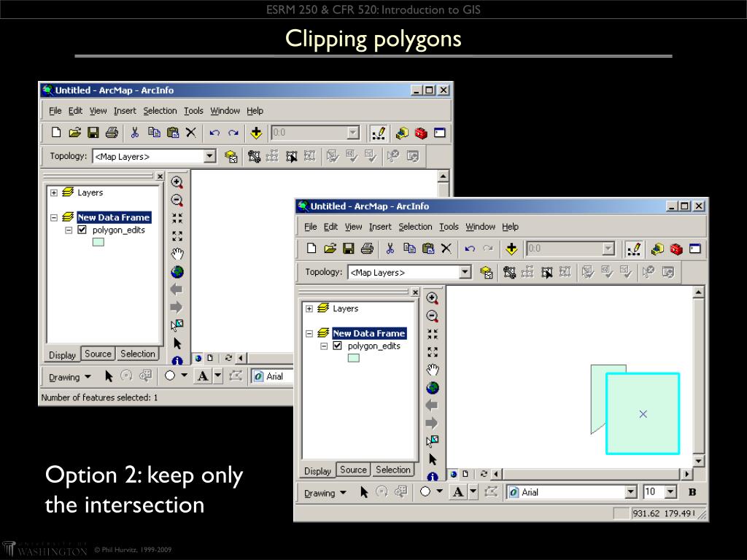This screenshot has width=747, height=560.
Task: Open the Drawing menu in the front window
Action: 325,493
